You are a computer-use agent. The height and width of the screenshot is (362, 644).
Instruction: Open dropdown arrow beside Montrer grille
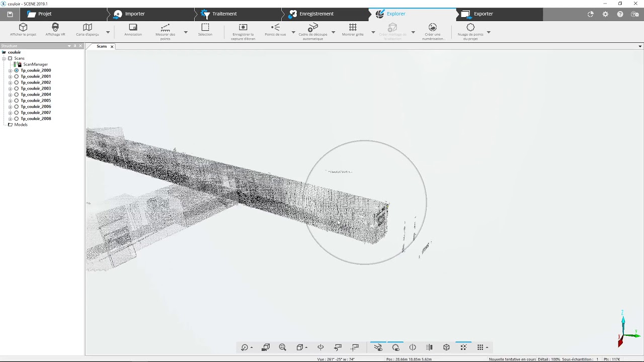click(x=373, y=32)
